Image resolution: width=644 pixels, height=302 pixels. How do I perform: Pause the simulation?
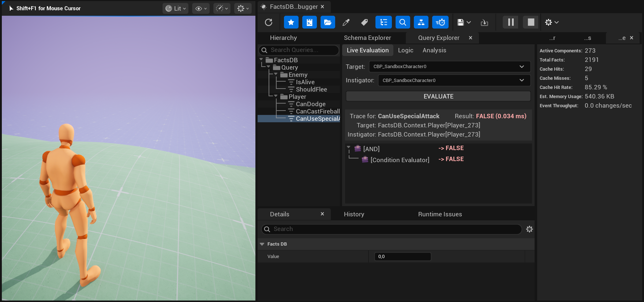pos(511,22)
